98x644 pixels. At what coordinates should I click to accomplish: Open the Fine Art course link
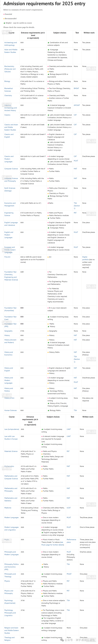coord(7,257)
